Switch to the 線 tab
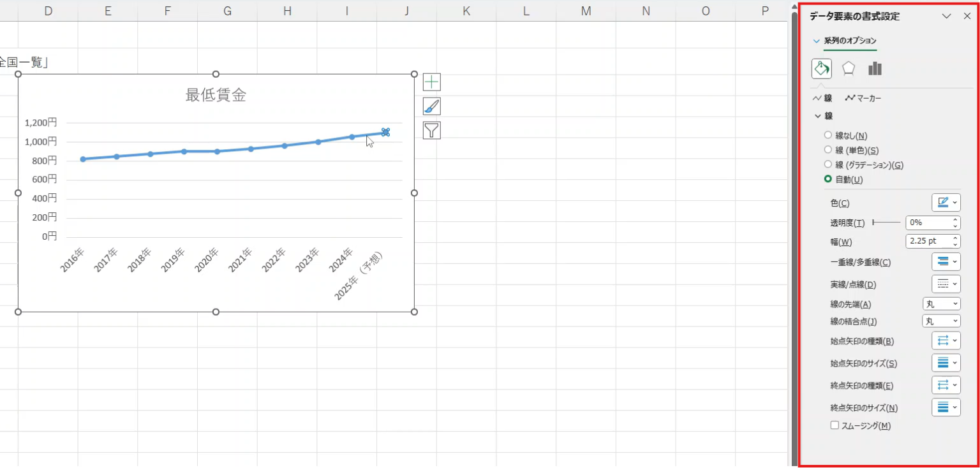This screenshot has height=468, width=980. coord(822,98)
